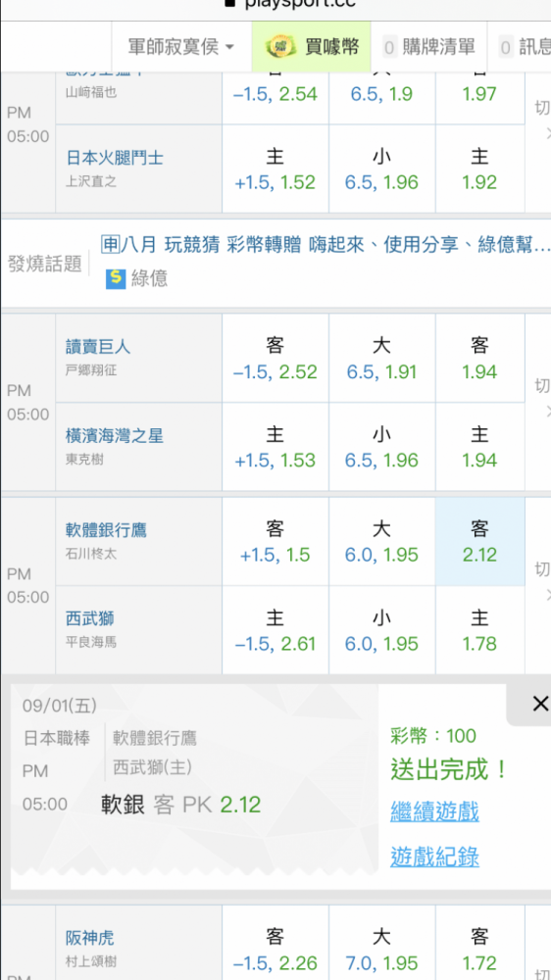Select 主 1.92 for 日本火腿鬥士
The width and height of the screenshot is (551, 980).
(479, 169)
